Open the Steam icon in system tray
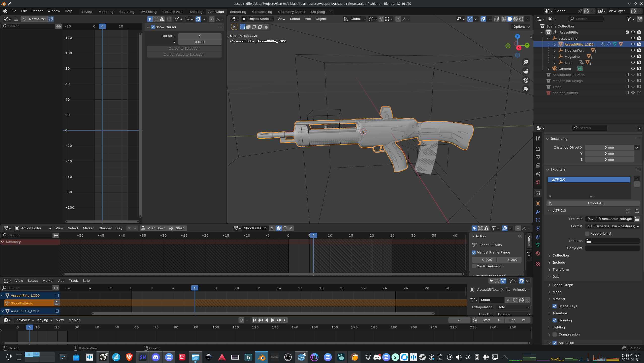 423,357
